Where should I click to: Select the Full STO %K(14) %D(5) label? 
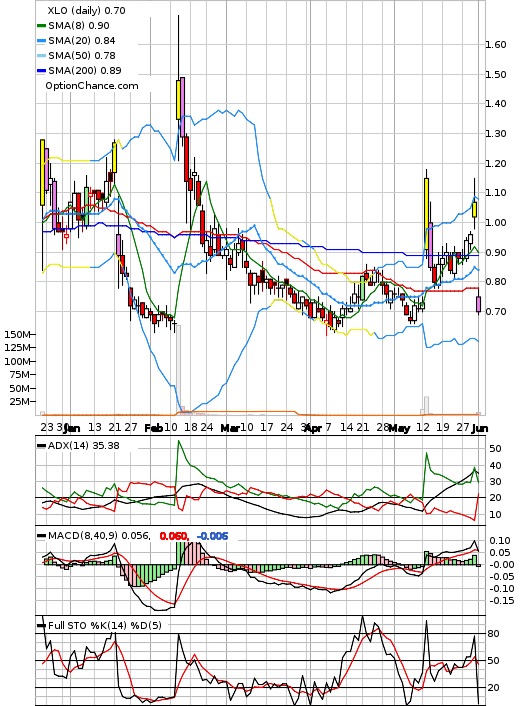(104, 625)
